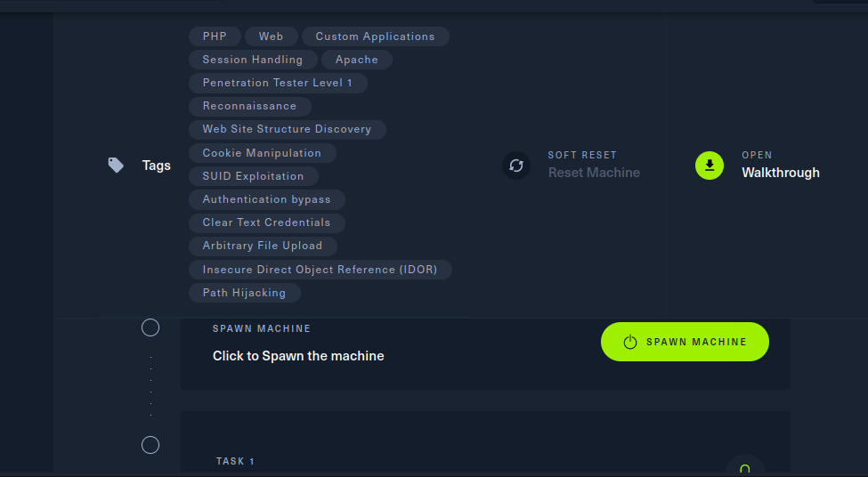Click the power icon on Spawn Machine

(630, 342)
